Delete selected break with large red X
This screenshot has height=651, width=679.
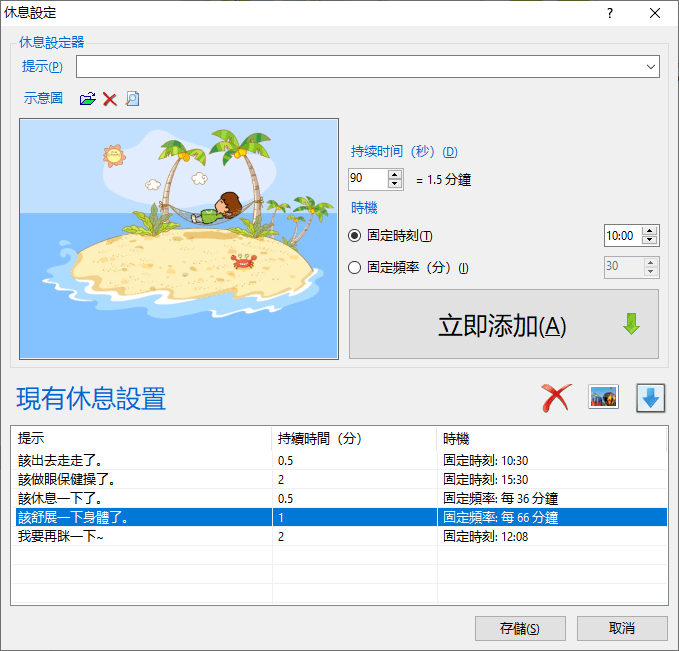coord(556,398)
